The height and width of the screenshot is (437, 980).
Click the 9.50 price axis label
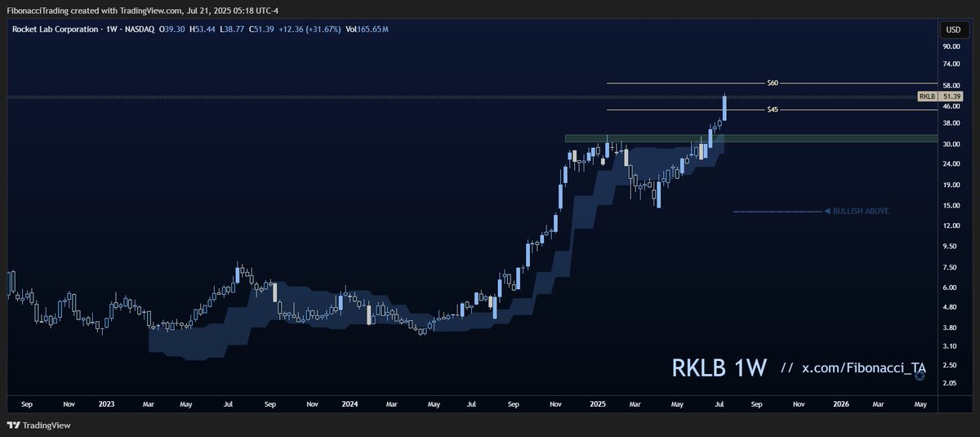948,246
